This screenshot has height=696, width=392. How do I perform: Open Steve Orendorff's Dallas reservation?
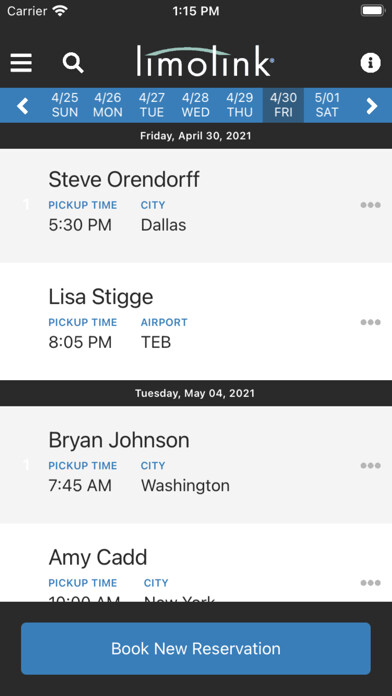click(x=196, y=206)
